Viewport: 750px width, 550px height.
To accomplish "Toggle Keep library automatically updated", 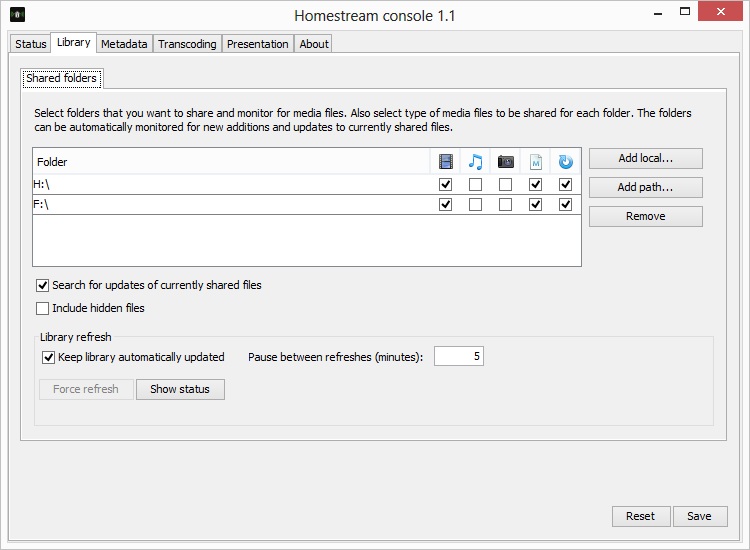I will click(48, 357).
